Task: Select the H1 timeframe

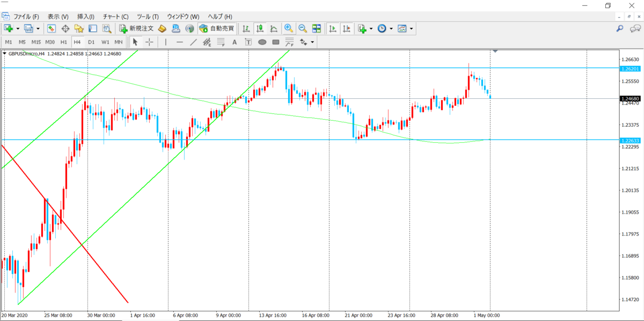Action: coord(64,42)
